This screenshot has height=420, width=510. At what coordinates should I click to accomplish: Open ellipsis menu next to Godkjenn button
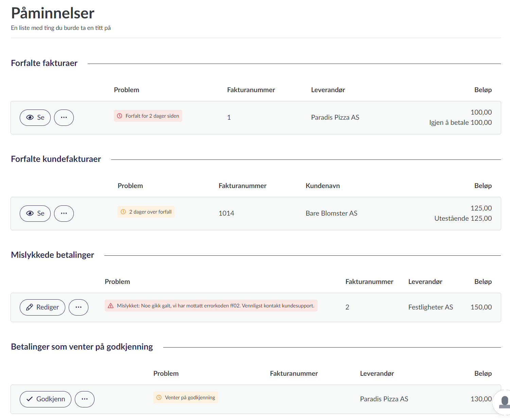coord(85,399)
